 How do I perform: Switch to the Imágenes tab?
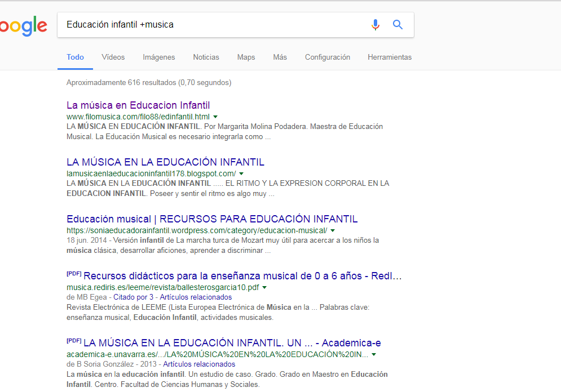(x=159, y=57)
